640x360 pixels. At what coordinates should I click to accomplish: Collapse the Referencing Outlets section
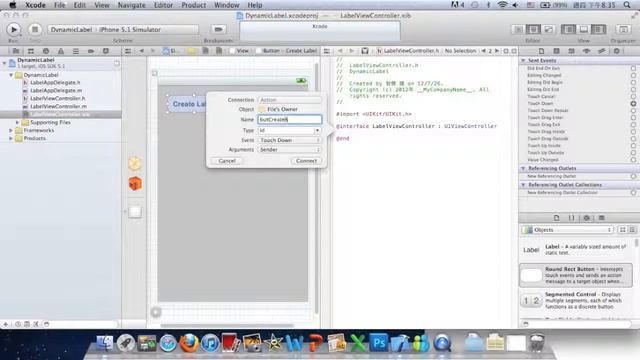[523, 168]
